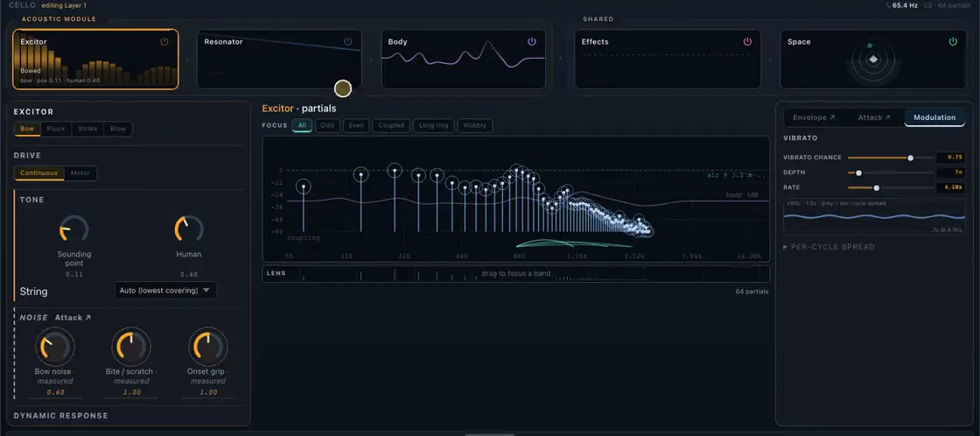
Task: Select the Body module card
Action: [x=463, y=60]
